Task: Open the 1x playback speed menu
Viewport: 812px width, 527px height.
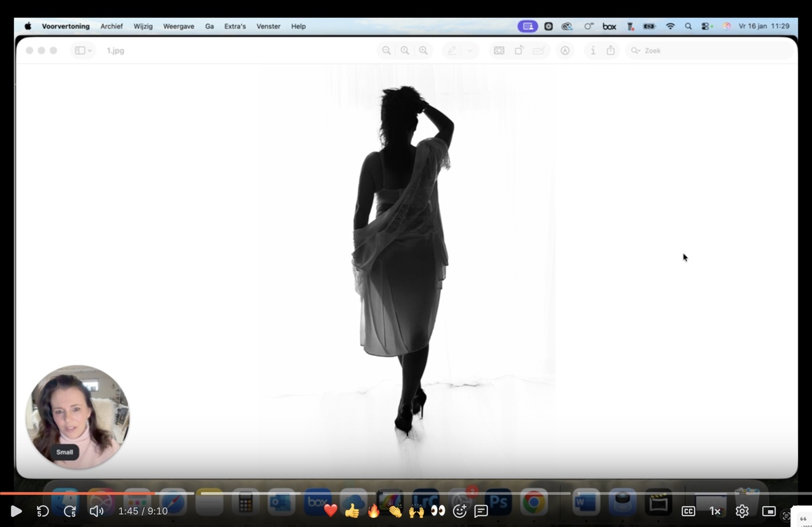Action: tap(715, 511)
